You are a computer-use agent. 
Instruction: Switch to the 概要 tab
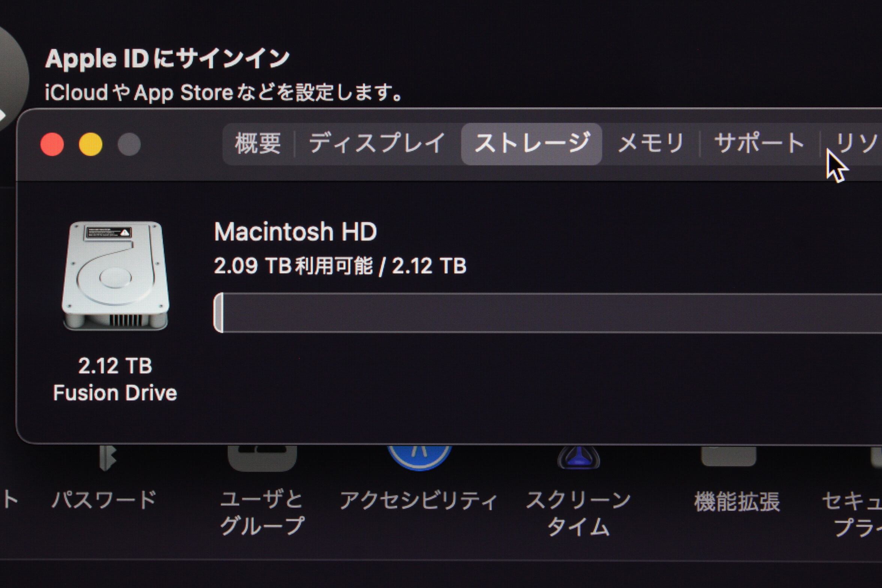[258, 144]
